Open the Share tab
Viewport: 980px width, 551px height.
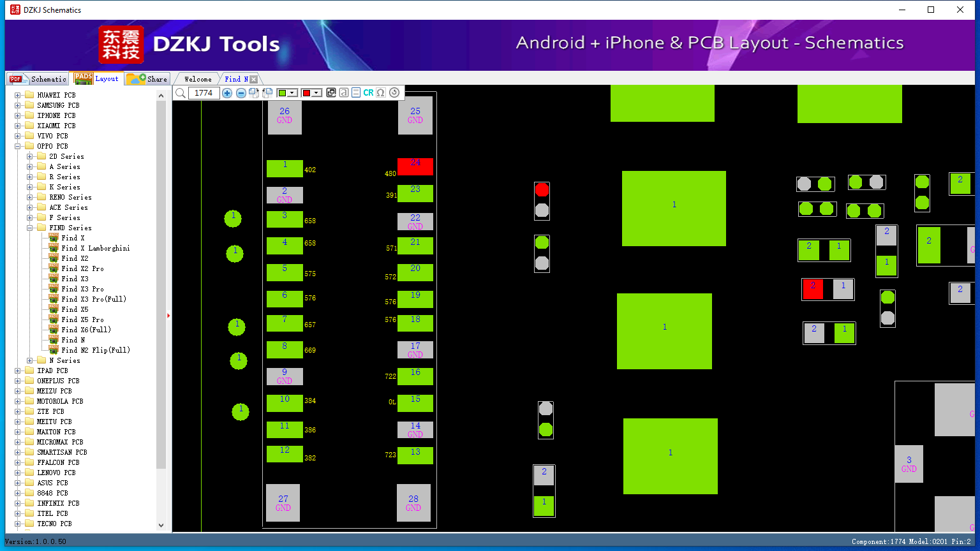tap(147, 79)
